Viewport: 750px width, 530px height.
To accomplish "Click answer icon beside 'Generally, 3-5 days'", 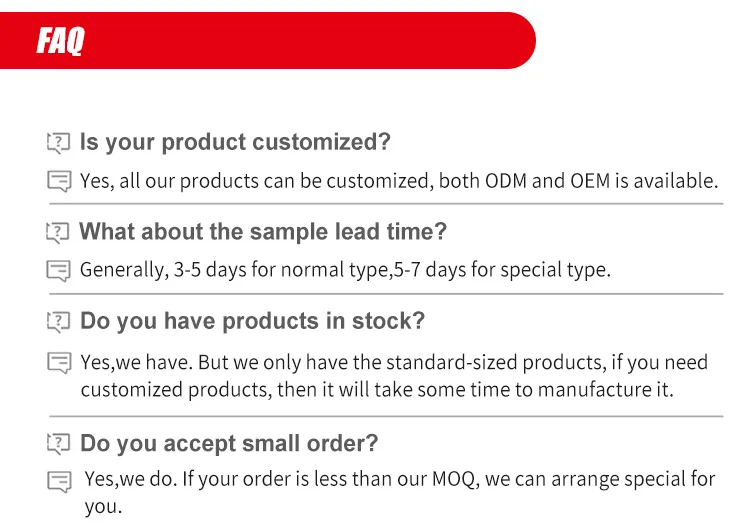I will coord(59,271).
